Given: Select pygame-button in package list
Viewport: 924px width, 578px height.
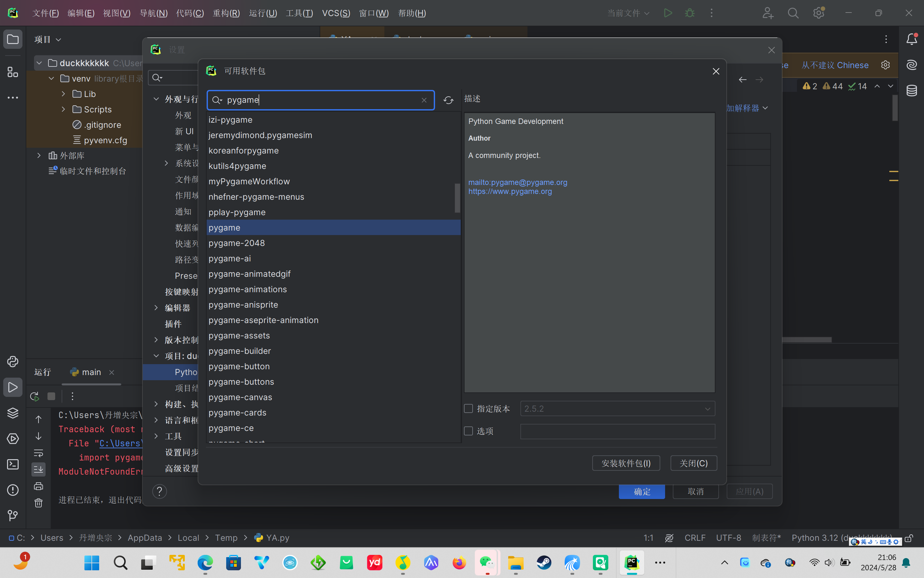Looking at the screenshot, I should point(334,366).
